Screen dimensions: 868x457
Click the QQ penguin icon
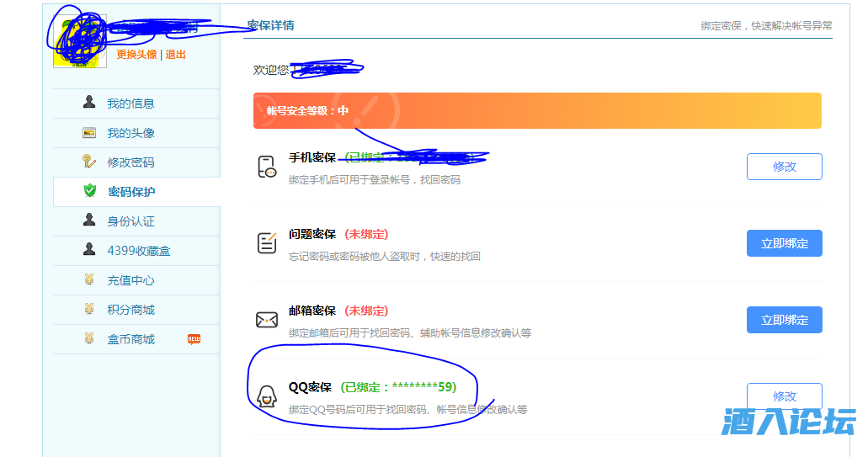pos(267,396)
